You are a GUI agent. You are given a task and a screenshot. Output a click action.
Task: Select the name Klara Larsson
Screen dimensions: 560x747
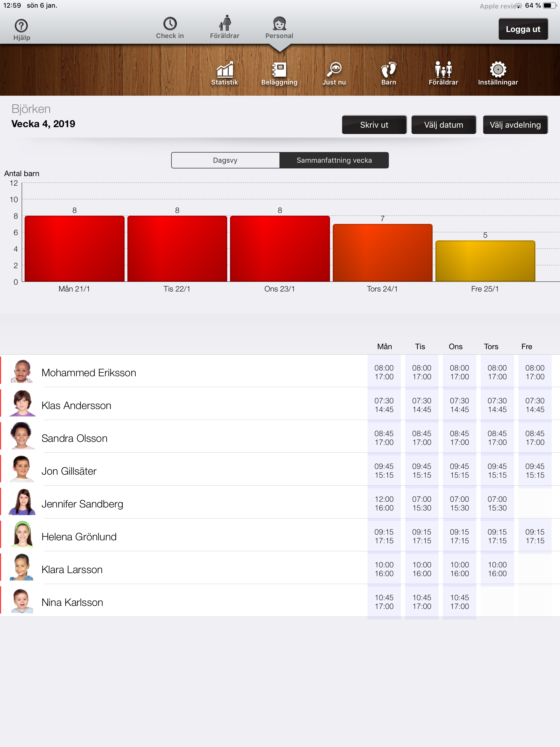coord(72,569)
